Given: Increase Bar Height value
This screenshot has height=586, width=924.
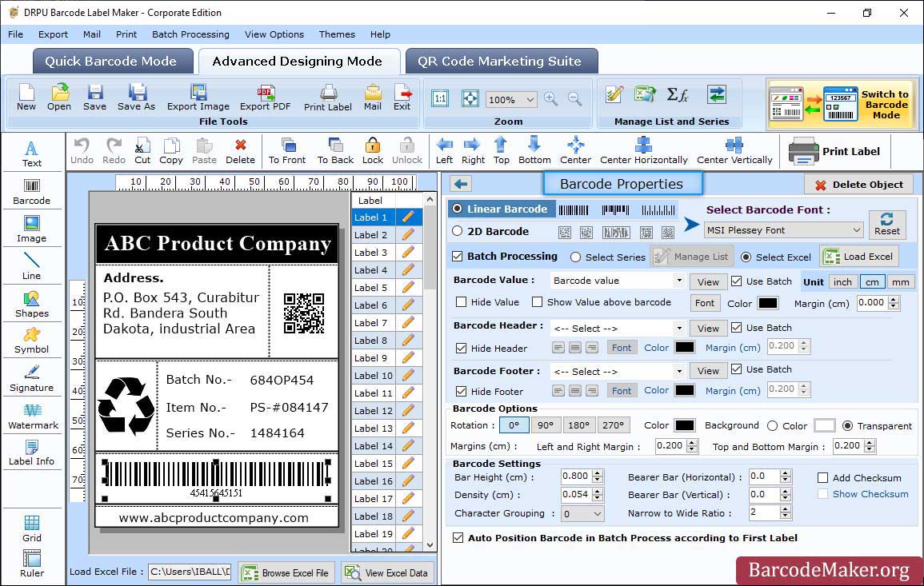Looking at the screenshot, I should (598, 473).
